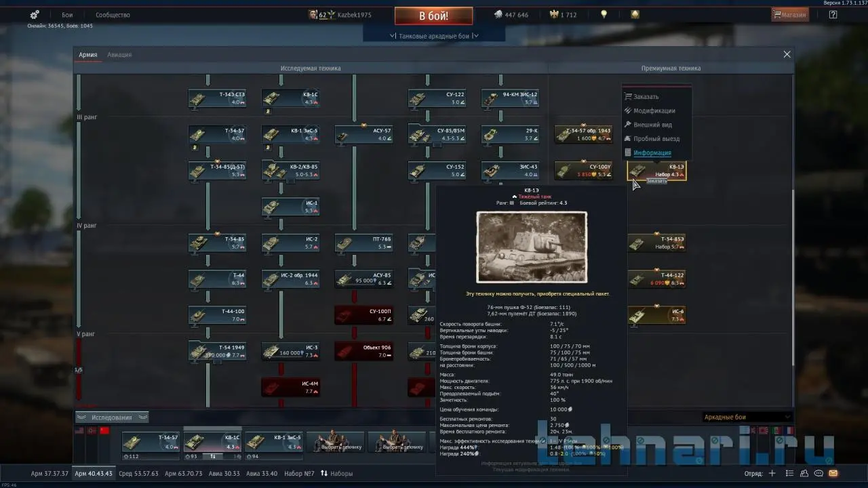Viewport: 868px width, 488px height.
Task: Select preset Арм 40.43.43
Action: coord(94,473)
